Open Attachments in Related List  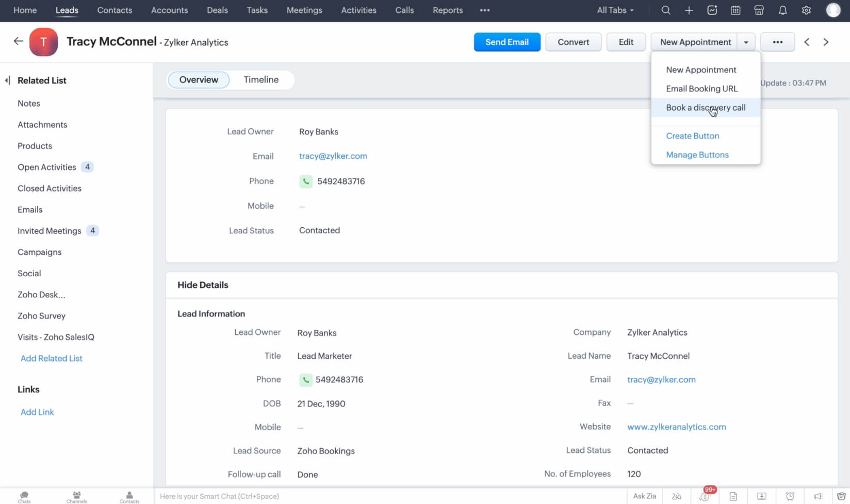pyautogui.click(x=42, y=125)
